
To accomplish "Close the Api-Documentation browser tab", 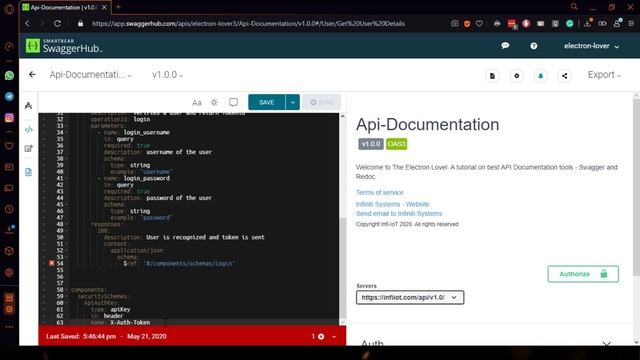I will pos(104,7).
